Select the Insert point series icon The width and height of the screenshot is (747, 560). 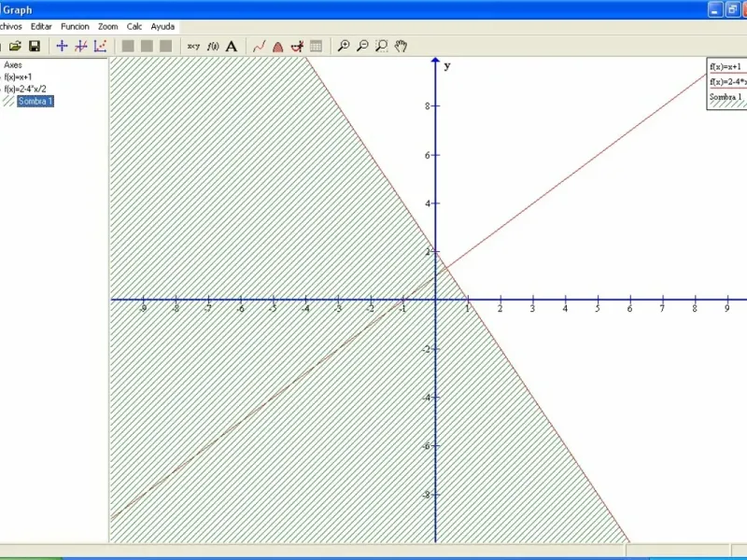[x=100, y=46]
